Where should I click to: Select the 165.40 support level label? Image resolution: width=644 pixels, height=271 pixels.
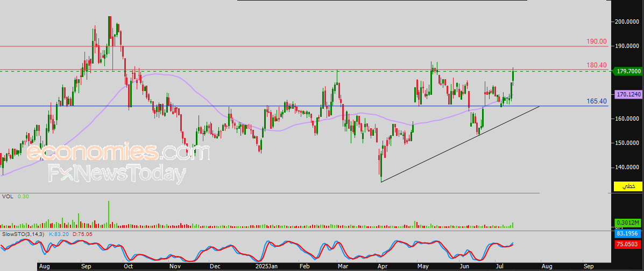596,101
